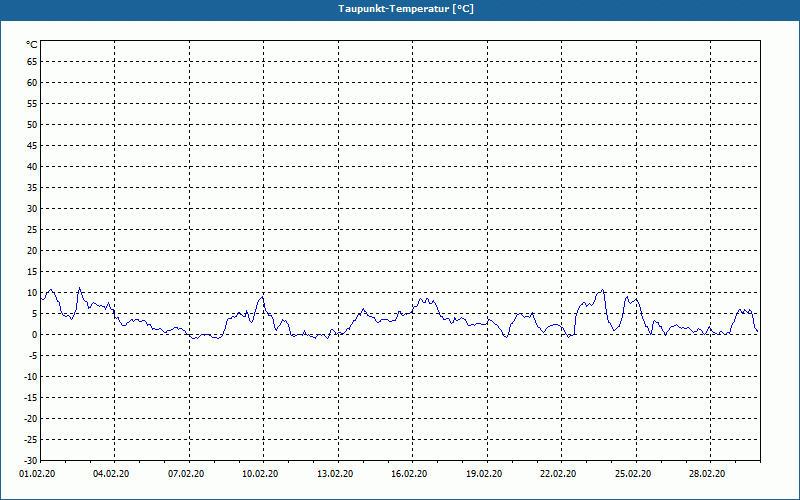Image resolution: width=800 pixels, height=500 pixels.
Task: Click the -15 y-axis label
Action: tap(31, 398)
